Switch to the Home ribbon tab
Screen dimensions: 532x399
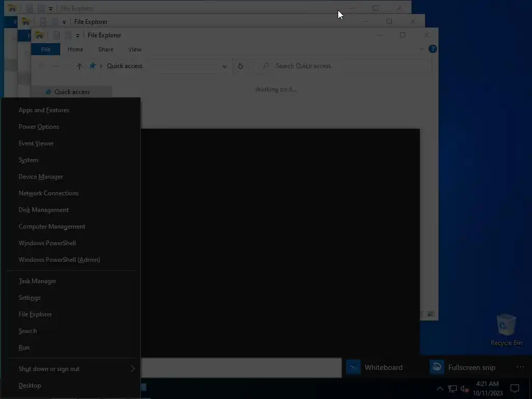click(x=75, y=49)
